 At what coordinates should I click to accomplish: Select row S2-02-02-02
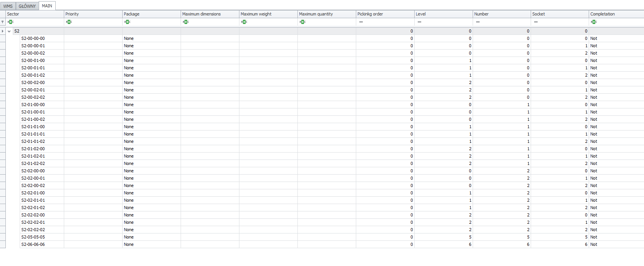332,230
